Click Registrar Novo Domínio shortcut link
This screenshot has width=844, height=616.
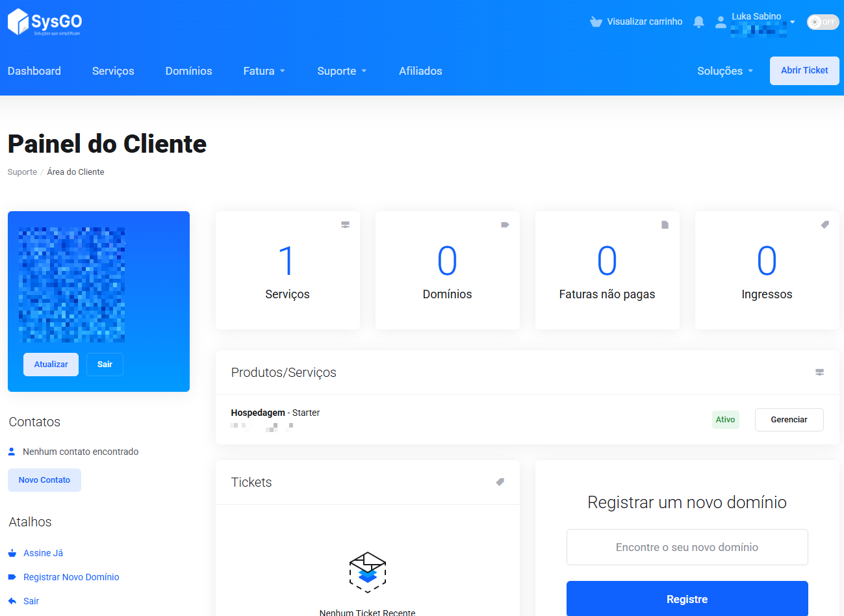tap(71, 577)
